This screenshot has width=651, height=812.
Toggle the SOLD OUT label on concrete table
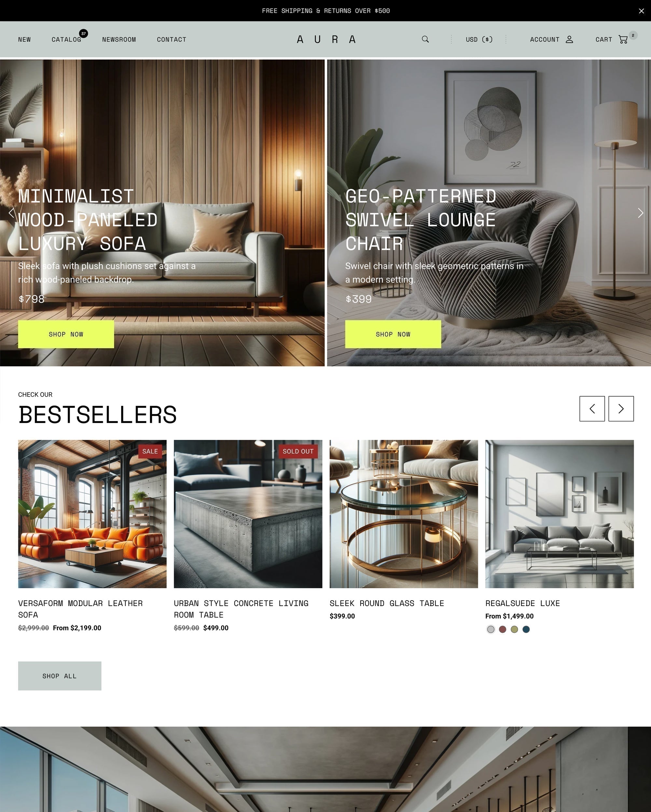coord(298,451)
